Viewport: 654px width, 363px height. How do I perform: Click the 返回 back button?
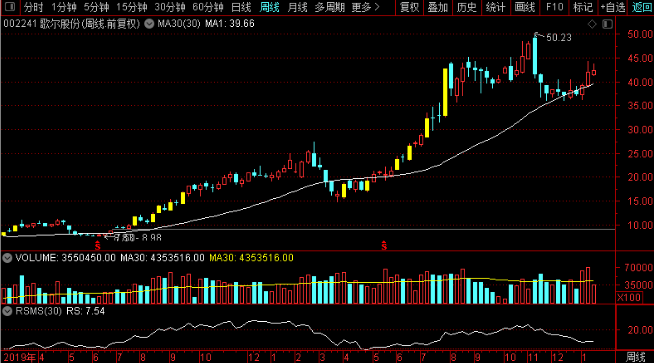[x=641, y=7]
